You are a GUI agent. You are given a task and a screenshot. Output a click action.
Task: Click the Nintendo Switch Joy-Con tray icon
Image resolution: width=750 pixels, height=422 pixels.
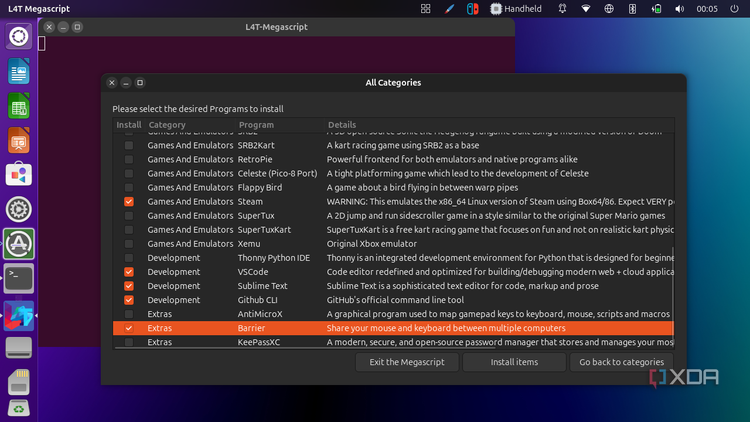point(472,9)
